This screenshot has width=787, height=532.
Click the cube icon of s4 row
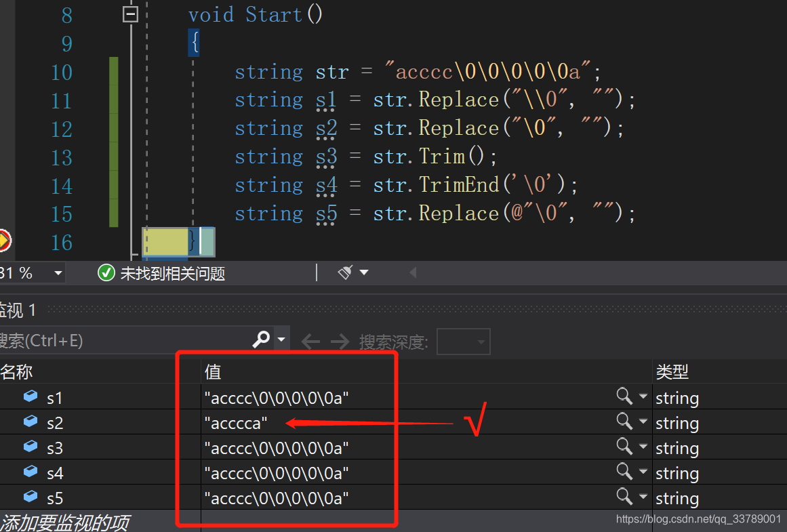click(30, 471)
